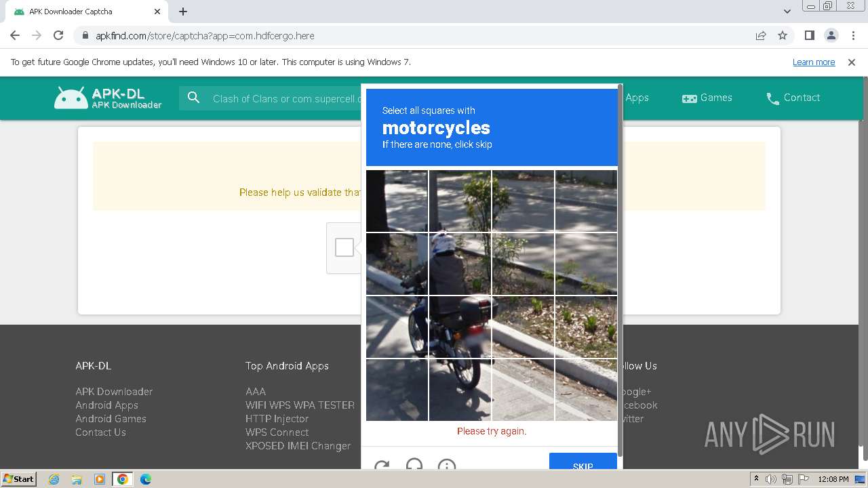The image size is (868, 488).
Task: Open the XPOSED IMEI Changer link
Action: (298, 445)
